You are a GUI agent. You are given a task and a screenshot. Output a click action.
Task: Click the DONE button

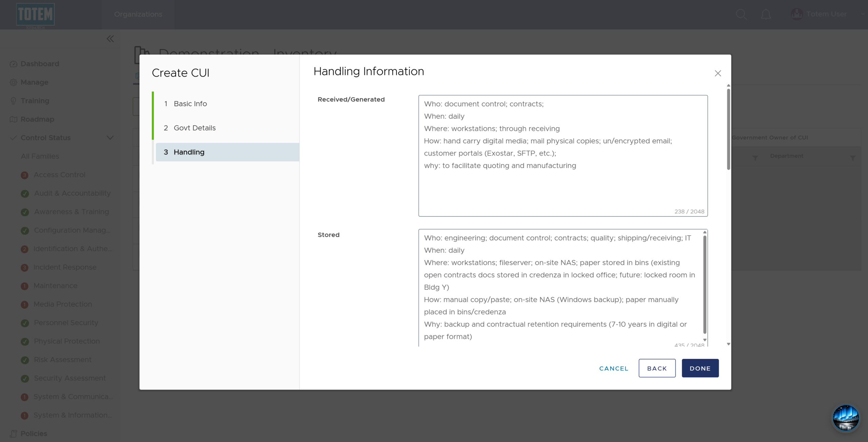click(700, 368)
